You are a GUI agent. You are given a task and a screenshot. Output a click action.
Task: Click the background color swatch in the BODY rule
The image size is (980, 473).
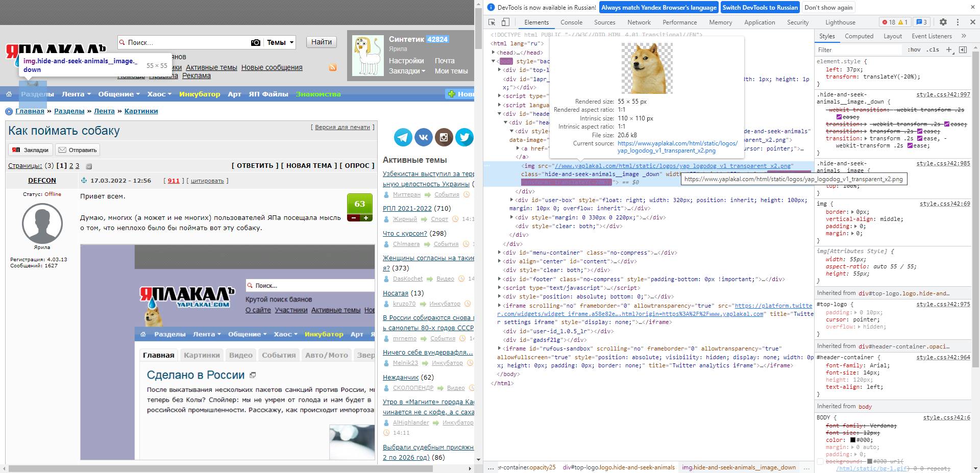tap(870, 462)
